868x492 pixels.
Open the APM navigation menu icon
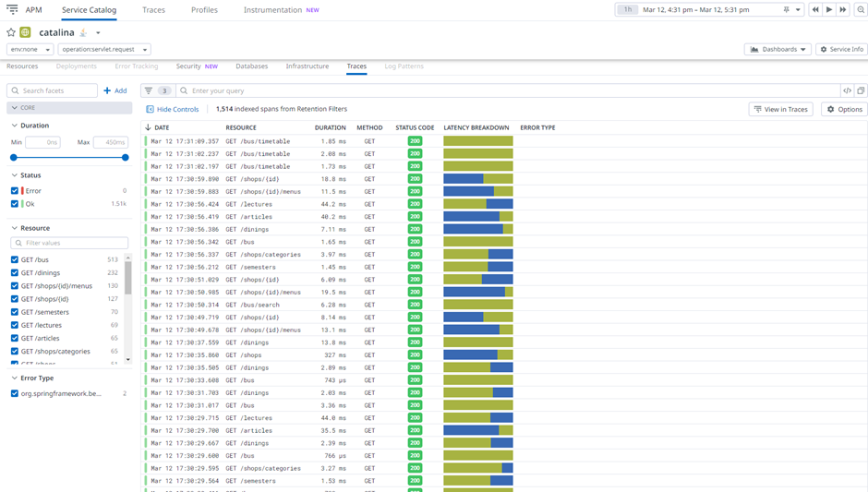point(12,9)
